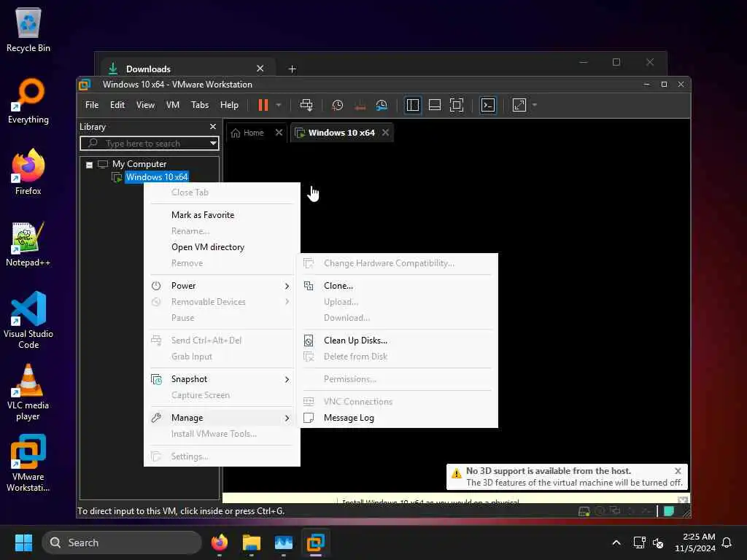The width and height of the screenshot is (747, 560).
Task: Enter full screen mode from the toolbar
Action: coord(457,105)
